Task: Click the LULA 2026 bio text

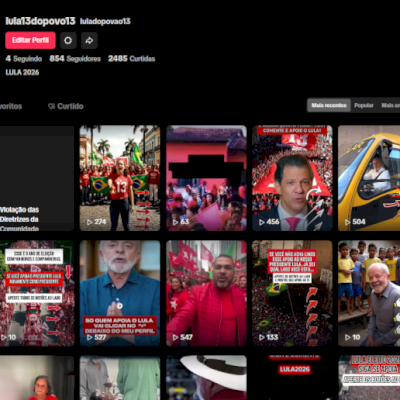Action: click(22, 72)
